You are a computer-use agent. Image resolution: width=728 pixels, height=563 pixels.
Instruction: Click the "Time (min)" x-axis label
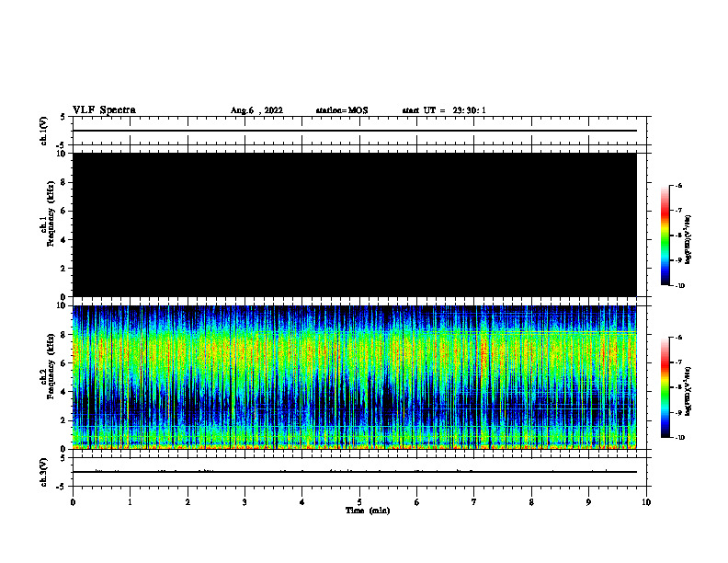tap(368, 511)
